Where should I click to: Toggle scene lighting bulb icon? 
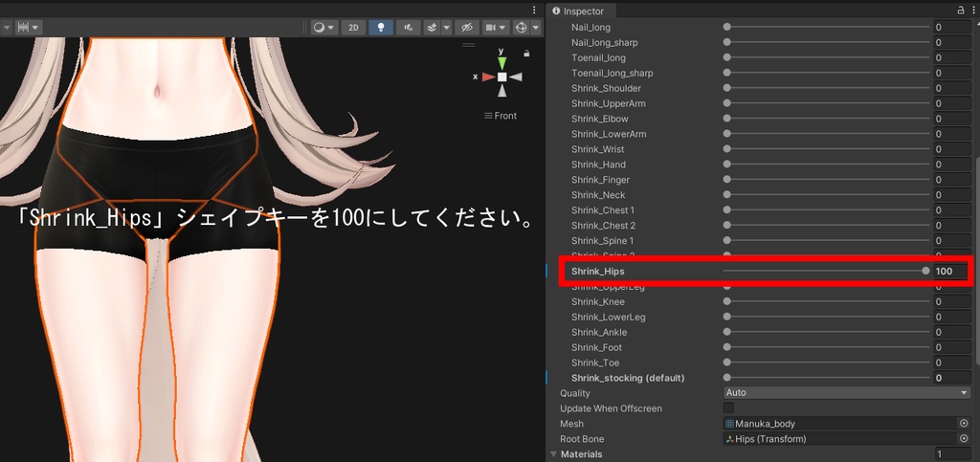pyautogui.click(x=381, y=28)
